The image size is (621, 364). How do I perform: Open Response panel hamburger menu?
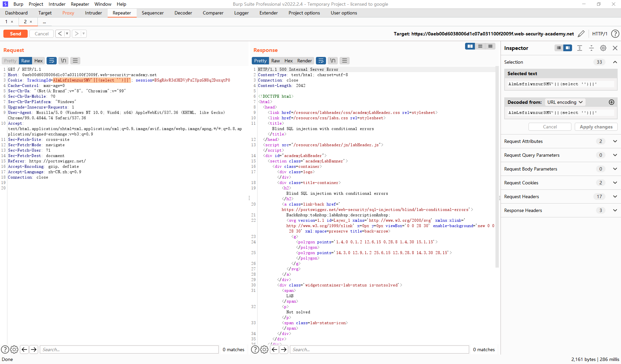(x=345, y=61)
